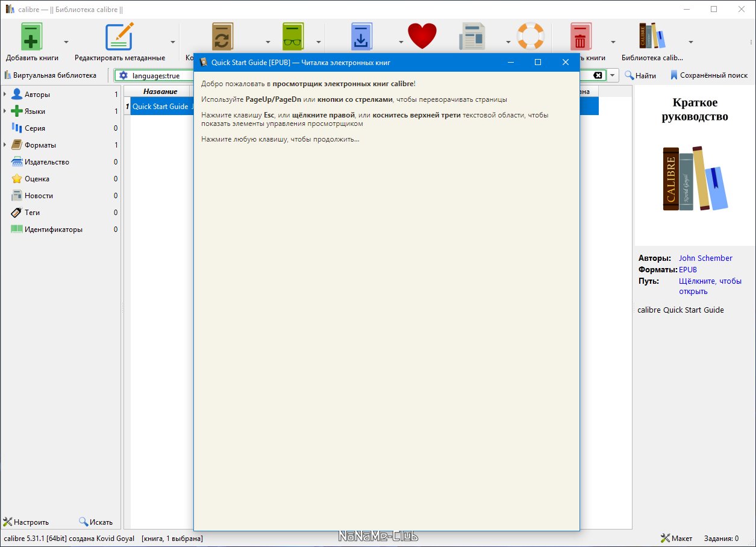Close the e-book viewer window
The width and height of the screenshot is (756, 547).
pos(565,62)
